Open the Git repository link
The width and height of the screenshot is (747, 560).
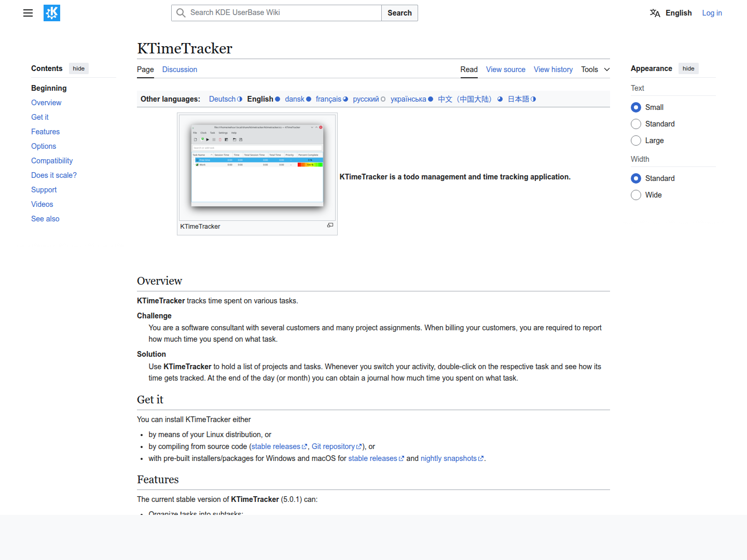pyautogui.click(x=333, y=446)
